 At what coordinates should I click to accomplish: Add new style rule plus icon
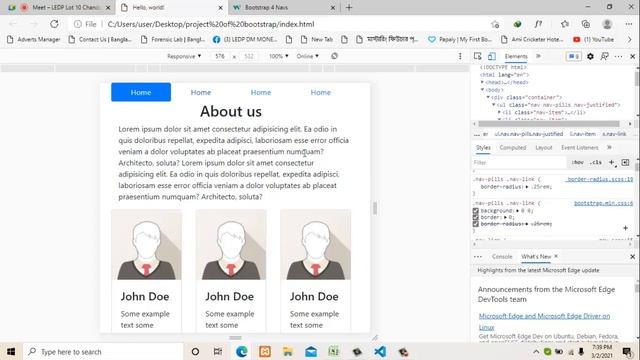click(x=612, y=162)
